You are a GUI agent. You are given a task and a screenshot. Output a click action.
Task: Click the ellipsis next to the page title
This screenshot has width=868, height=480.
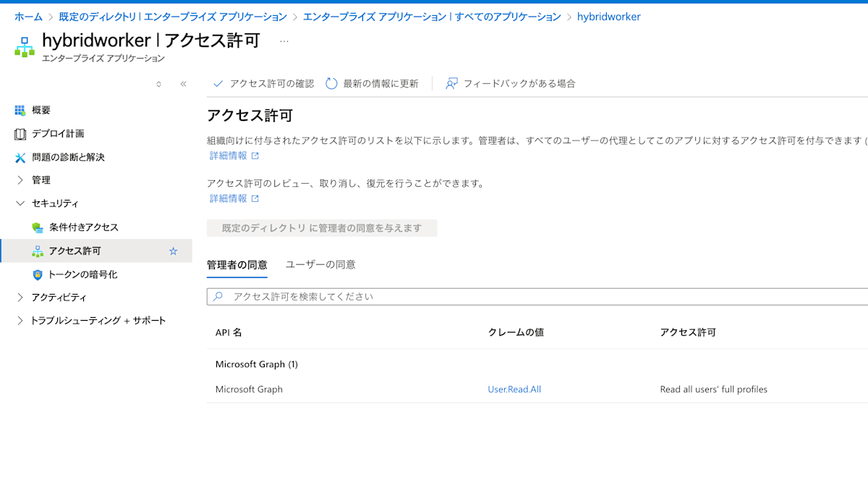[284, 41]
